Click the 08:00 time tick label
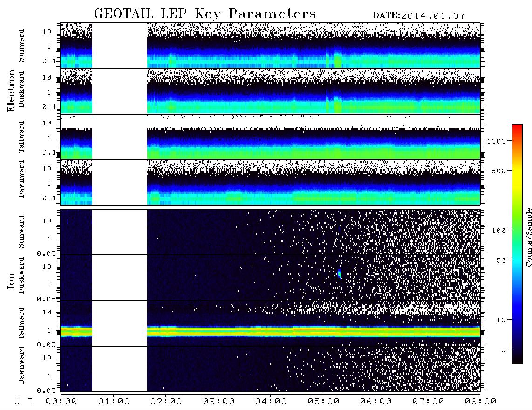 point(481,402)
